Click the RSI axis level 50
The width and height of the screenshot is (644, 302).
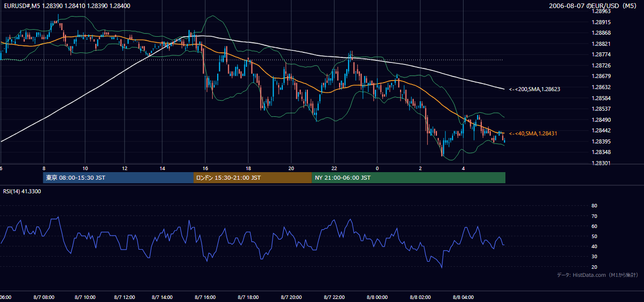594,236
